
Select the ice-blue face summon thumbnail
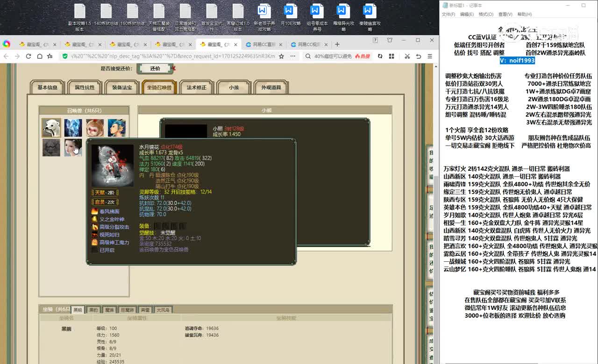(73, 127)
